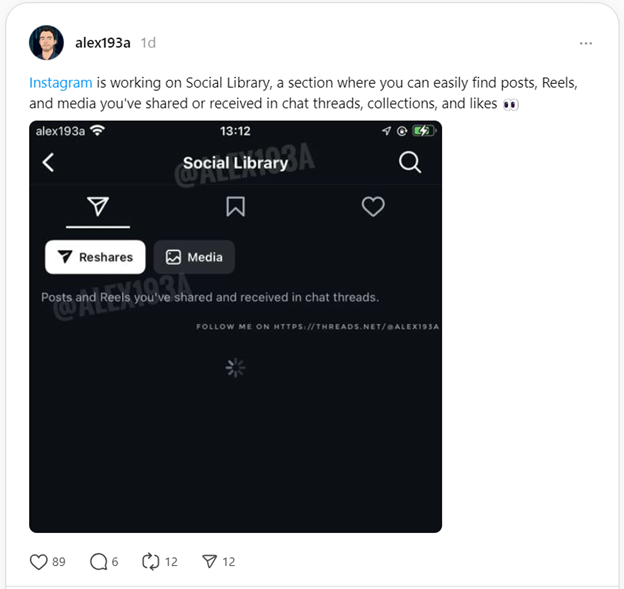Tap the back arrow in Social Library
This screenshot has width=624, height=589.
tap(49, 163)
